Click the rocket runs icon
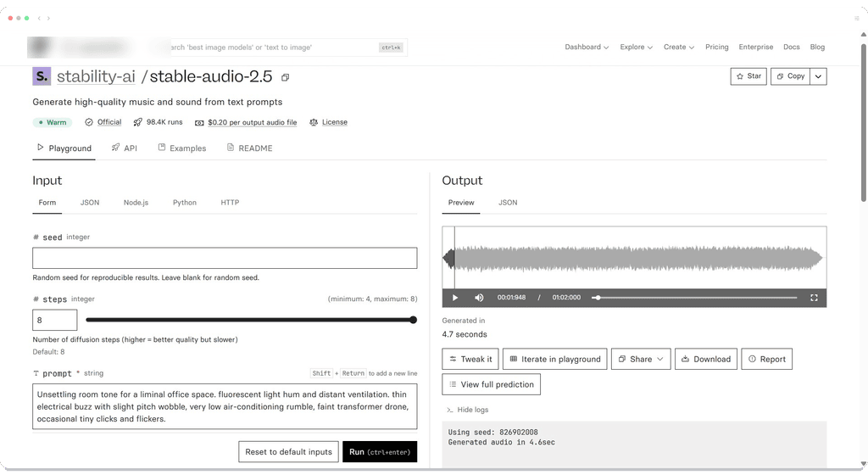 coord(138,122)
